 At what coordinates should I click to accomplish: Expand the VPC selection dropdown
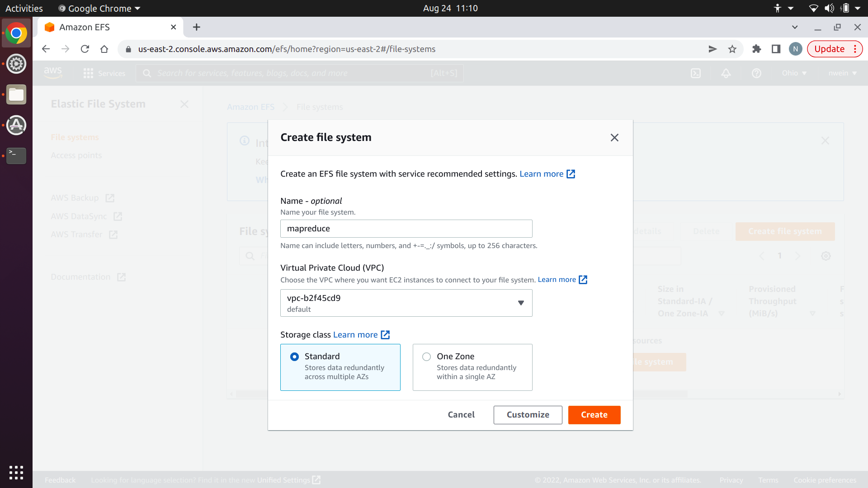(406, 303)
